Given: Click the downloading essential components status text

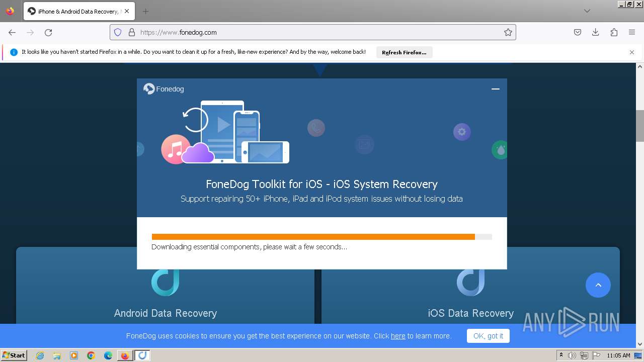Looking at the screenshot, I should [249, 247].
